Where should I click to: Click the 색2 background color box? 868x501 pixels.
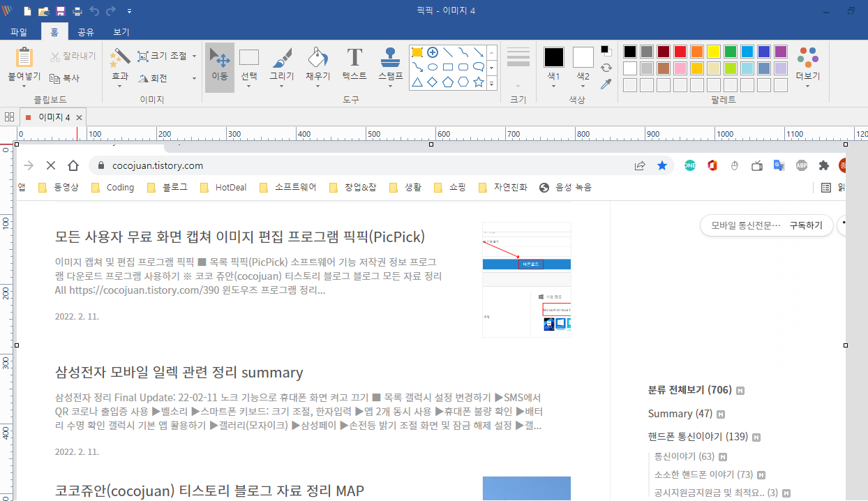(583, 57)
